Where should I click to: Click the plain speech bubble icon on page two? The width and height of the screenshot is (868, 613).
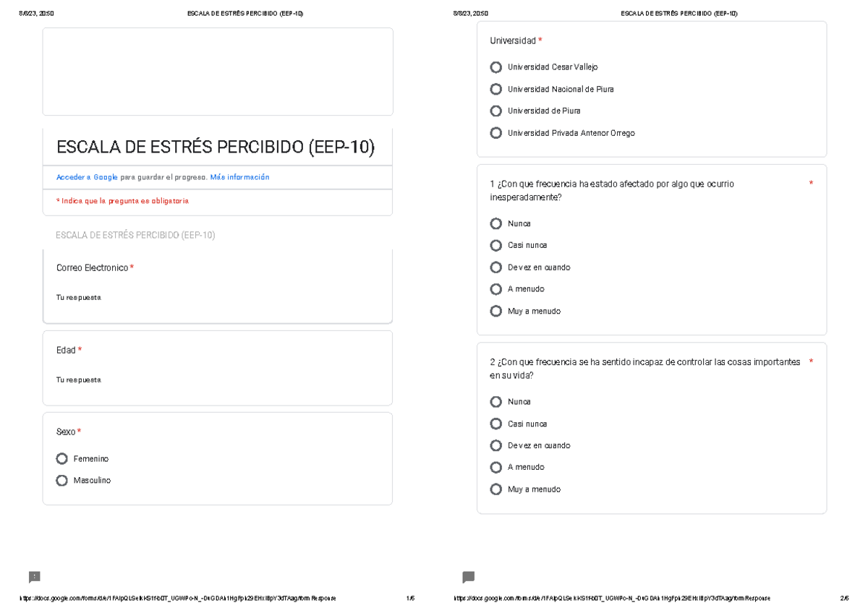[x=468, y=577]
